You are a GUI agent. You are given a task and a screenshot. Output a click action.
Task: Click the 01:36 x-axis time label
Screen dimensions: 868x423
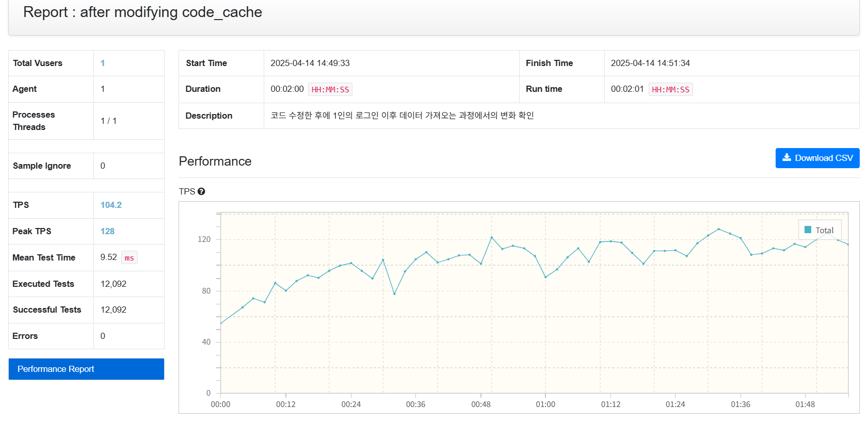pos(741,404)
